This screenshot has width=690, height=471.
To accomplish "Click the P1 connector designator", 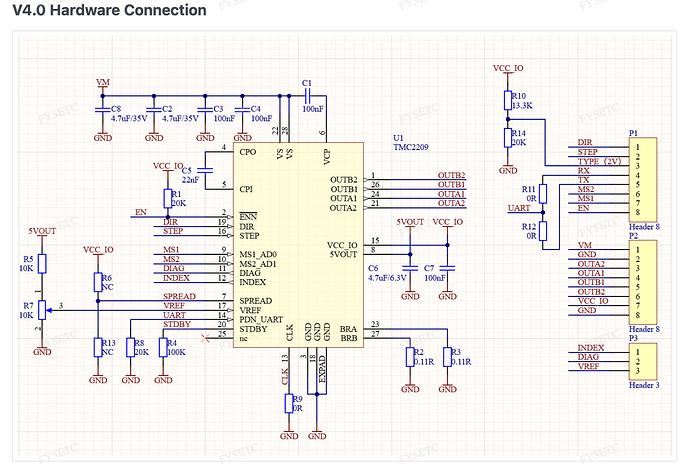I will [633, 133].
